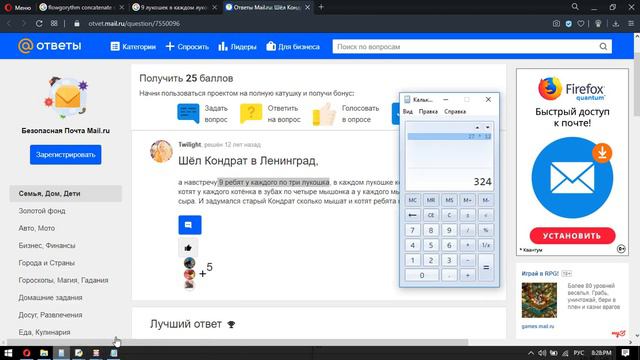The image size is (640, 360).
Task: Click the MR memory recall key
Action: click(431, 200)
